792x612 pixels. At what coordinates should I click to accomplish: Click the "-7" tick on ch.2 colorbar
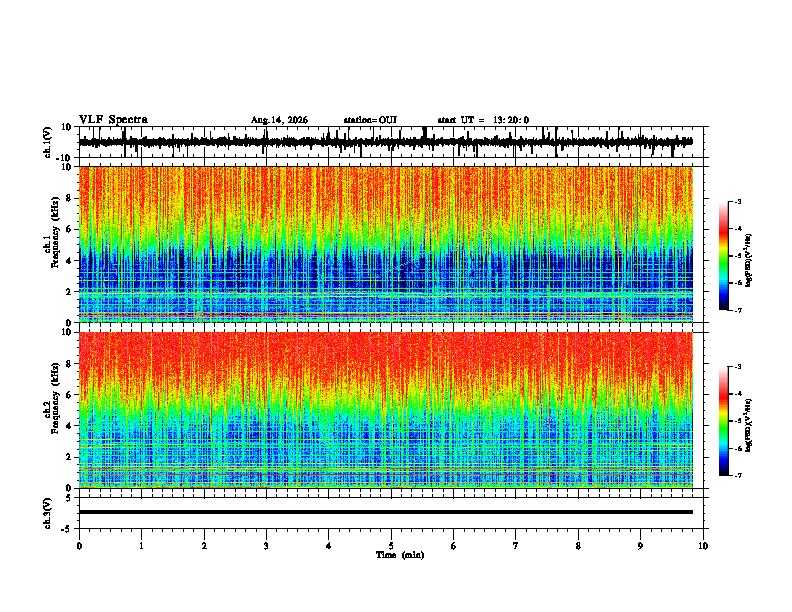737,476
